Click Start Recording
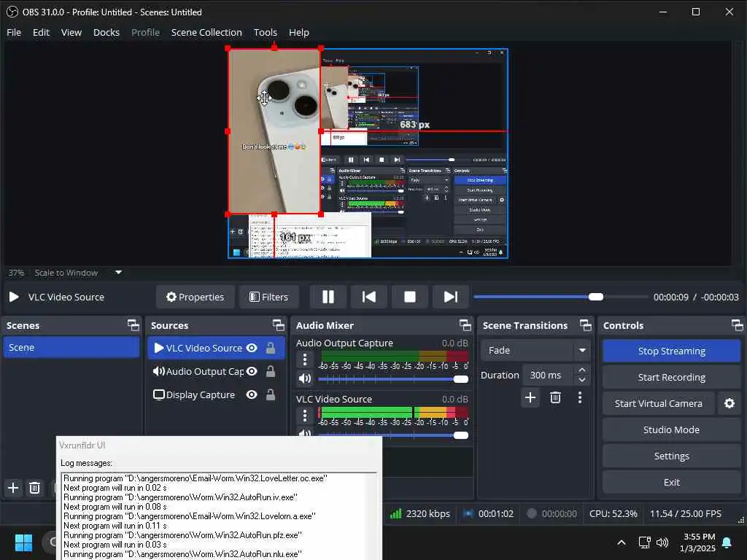Screen dimensions: 747x560 [671, 377]
